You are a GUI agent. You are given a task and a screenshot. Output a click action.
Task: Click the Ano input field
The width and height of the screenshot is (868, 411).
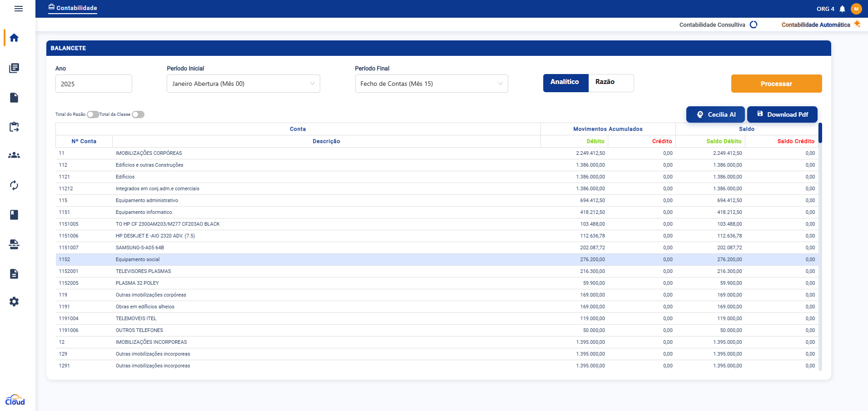coord(94,84)
